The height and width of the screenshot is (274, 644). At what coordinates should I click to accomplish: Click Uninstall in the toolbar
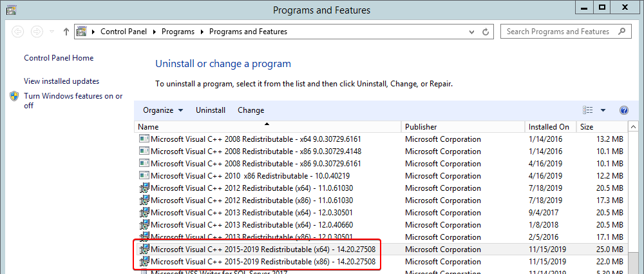tap(211, 110)
